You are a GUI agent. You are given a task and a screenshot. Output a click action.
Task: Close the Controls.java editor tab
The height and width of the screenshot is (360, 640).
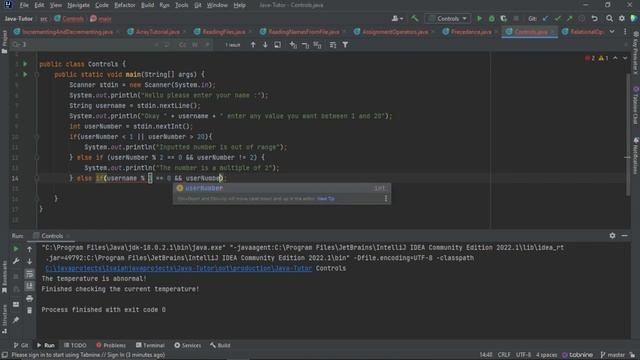(553, 31)
